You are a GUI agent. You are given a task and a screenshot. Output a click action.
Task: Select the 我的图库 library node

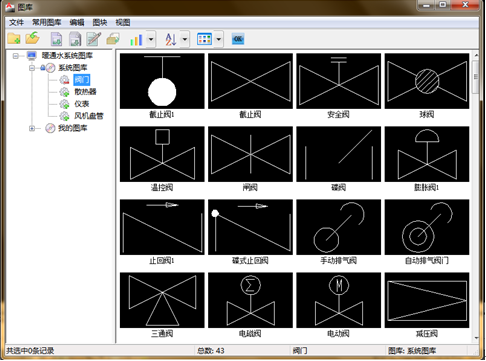click(72, 128)
